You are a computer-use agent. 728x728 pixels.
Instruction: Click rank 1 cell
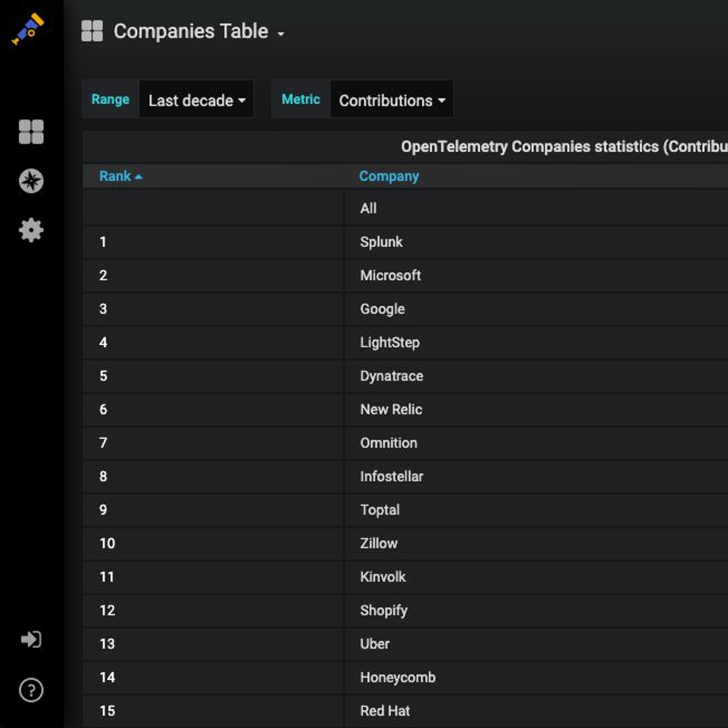213,242
